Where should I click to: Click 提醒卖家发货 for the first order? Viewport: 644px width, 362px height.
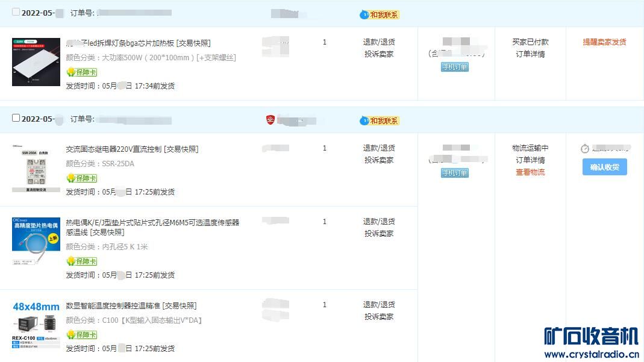pos(604,42)
